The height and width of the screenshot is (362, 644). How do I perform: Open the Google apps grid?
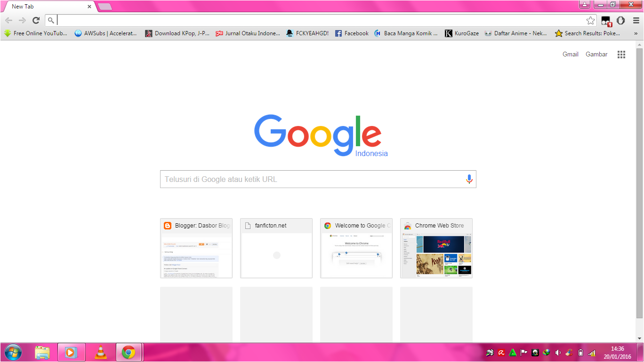[x=621, y=55]
